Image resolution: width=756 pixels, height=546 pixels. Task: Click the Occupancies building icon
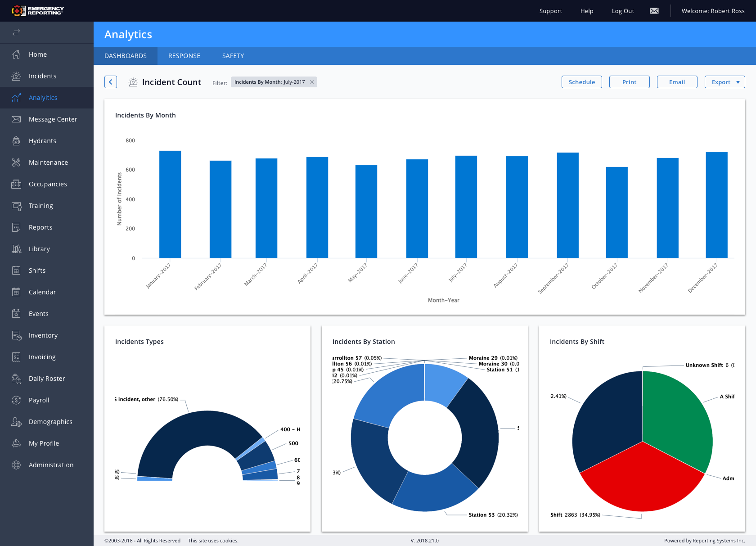pyautogui.click(x=16, y=184)
